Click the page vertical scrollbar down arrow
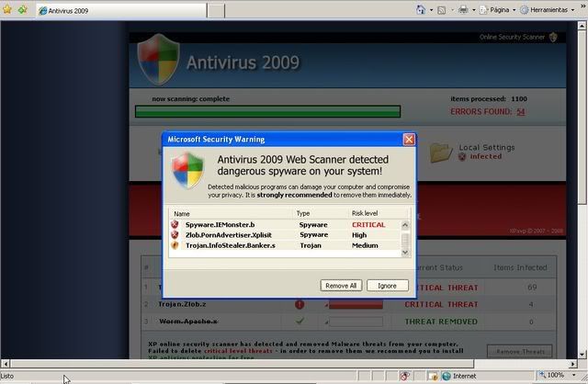The image size is (588, 384). 582,354
